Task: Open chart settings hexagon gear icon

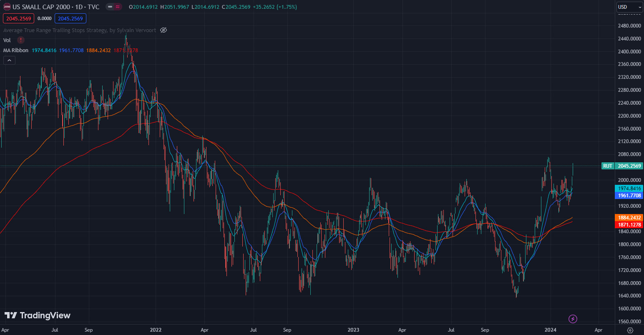Action: click(x=630, y=330)
